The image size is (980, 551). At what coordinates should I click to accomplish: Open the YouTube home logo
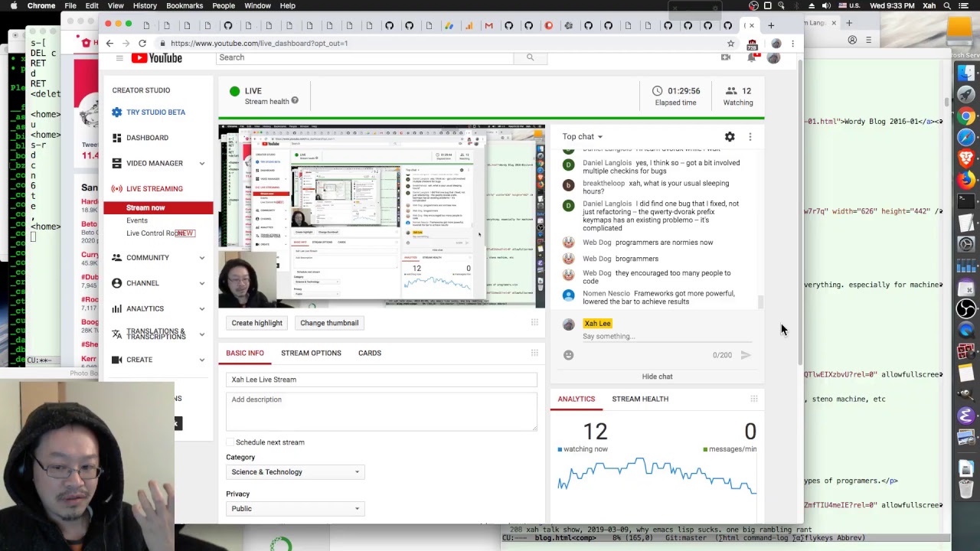[x=157, y=58]
